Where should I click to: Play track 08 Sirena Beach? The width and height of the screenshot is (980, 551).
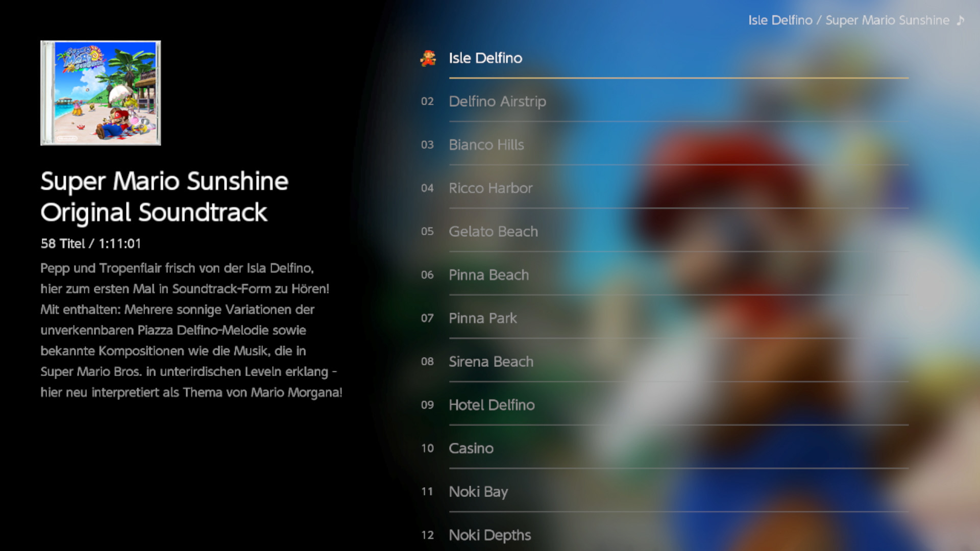coord(491,362)
